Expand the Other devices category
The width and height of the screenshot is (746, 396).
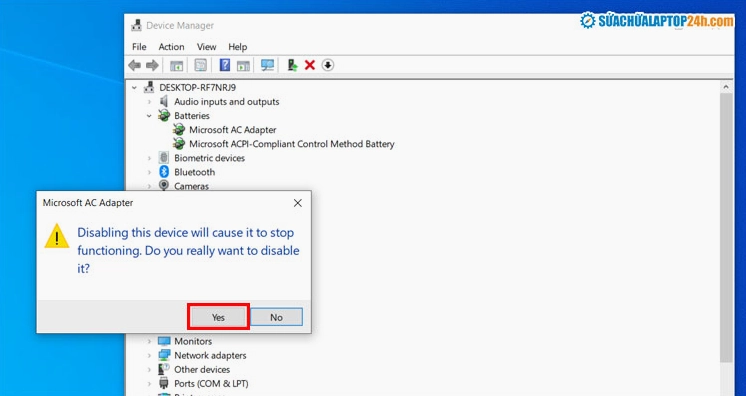point(149,369)
